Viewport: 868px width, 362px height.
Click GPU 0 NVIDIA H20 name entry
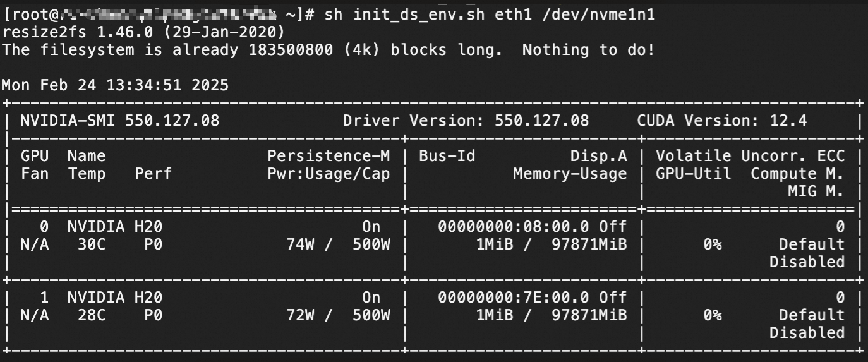click(115, 226)
